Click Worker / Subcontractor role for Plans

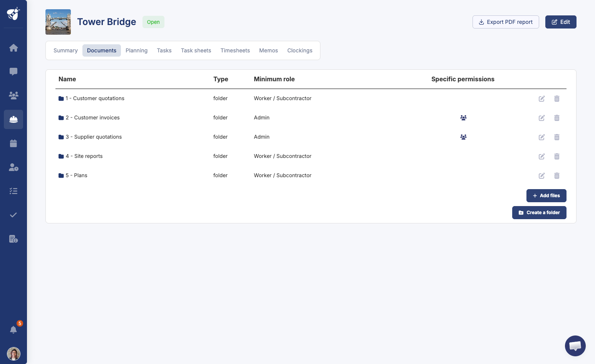pos(283,175)
